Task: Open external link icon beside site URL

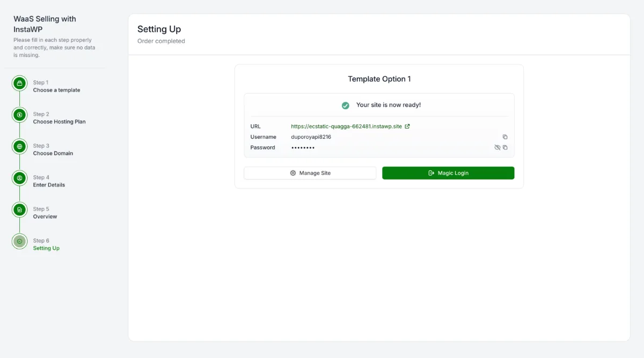Action: pyautogui.click(x=407, y=126)
